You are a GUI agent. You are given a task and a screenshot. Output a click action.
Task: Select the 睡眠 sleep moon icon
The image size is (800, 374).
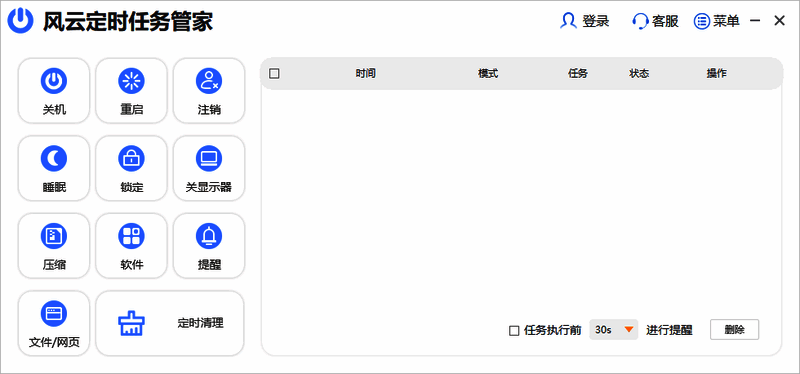click(x=54, y=159)
